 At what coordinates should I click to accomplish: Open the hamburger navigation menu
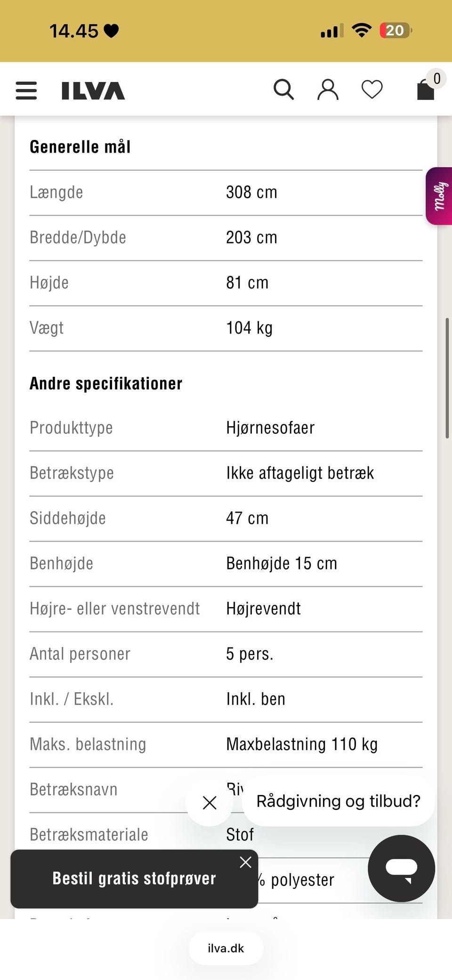pyautogui.click(x=26, y=90)
